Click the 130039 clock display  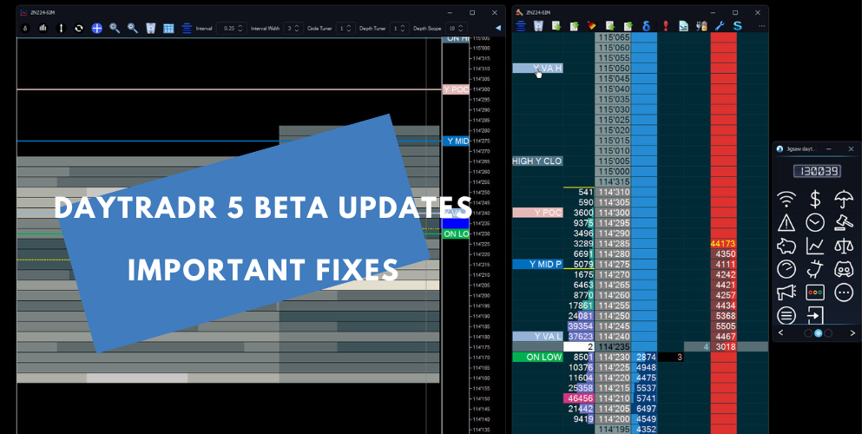(x=817, y=171)
